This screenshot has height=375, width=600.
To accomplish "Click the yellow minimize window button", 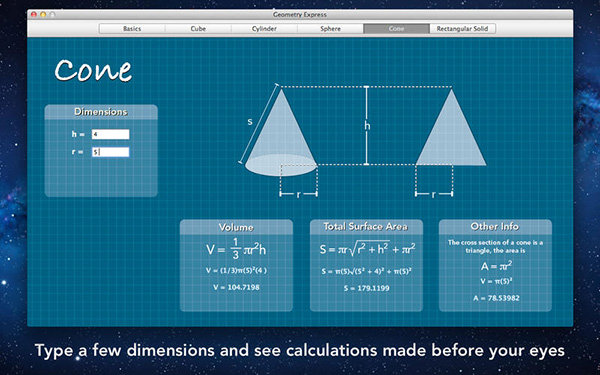I will coord(43,15).
